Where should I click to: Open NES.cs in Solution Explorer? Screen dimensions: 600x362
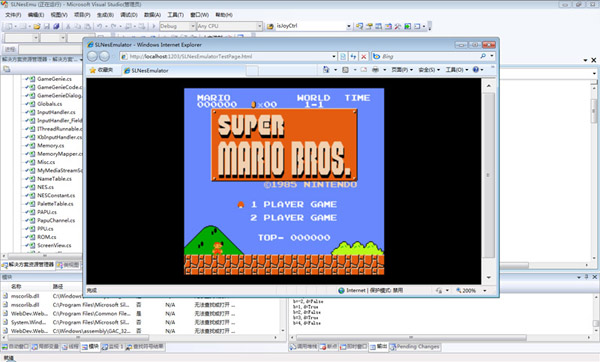pos(45,187)
